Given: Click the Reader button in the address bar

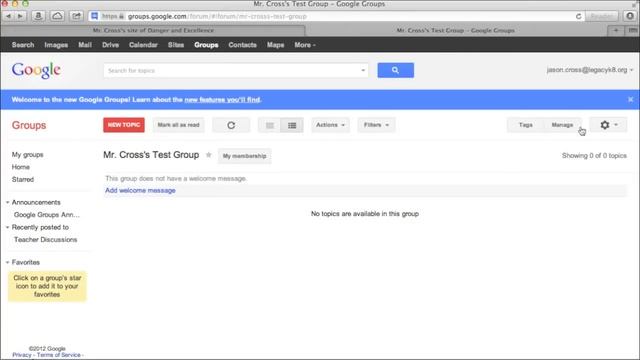Looking at the screenshot, I should coord(601,16).
